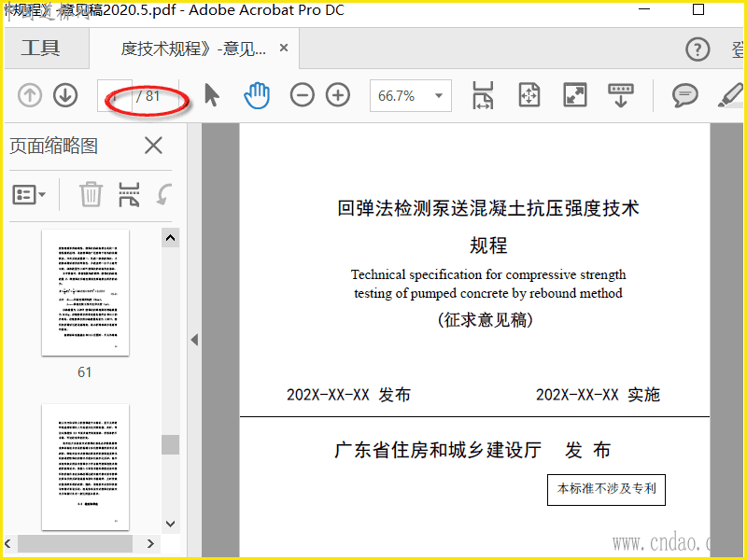Go to previous page with up arrow

30,95
